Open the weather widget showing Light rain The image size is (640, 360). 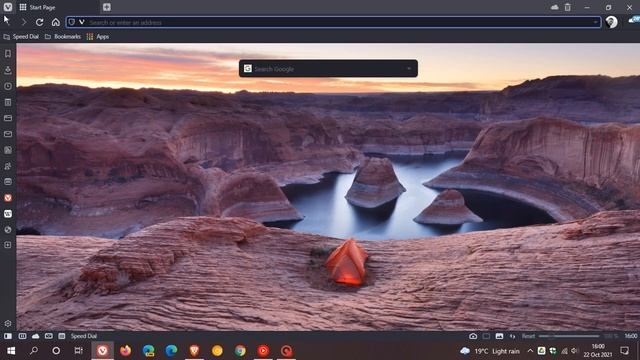point(490,351)
